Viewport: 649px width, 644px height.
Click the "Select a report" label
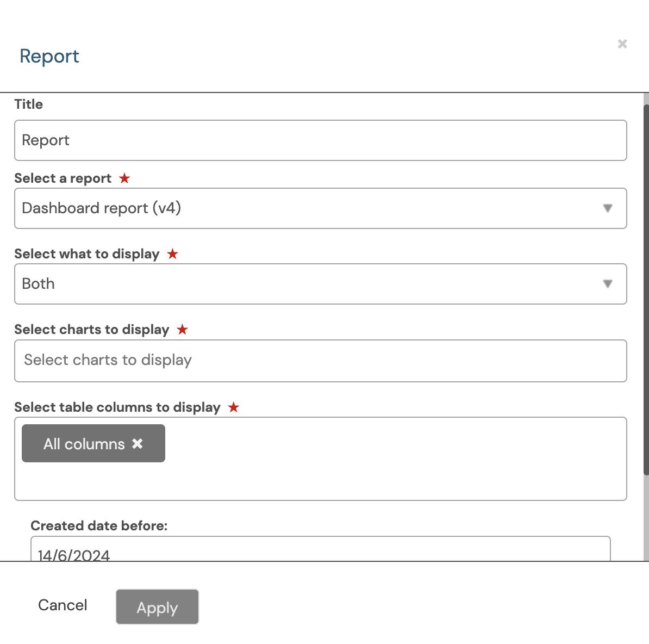(63, 178)
